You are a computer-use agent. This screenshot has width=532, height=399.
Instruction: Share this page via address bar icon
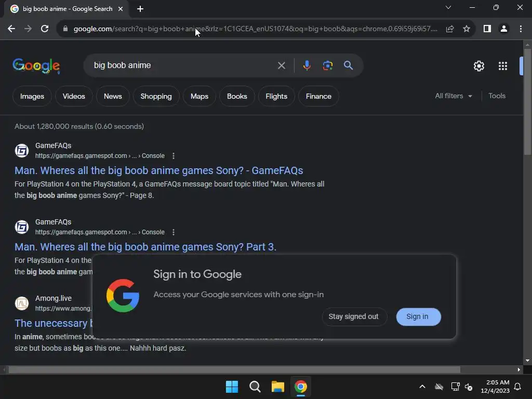pyautogui.click(x=450, y=29)
